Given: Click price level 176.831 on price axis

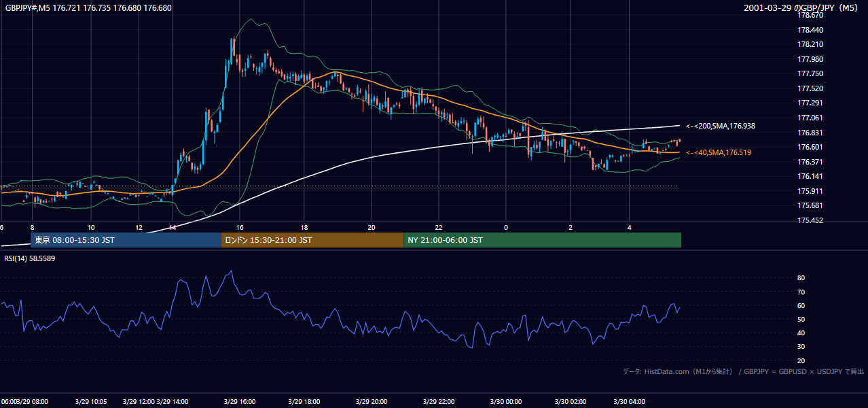Looking at the screenshot, I should [x=810, y=133].
